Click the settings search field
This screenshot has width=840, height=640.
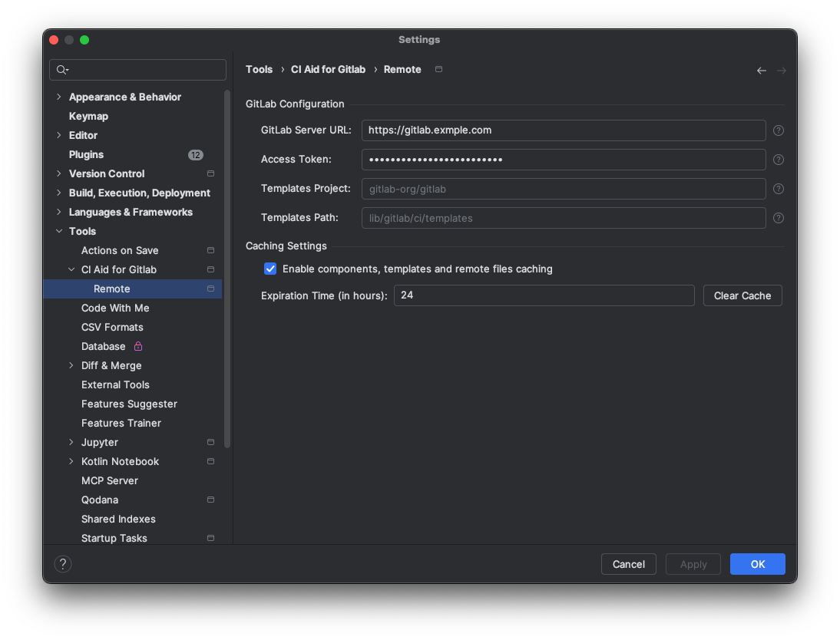(137, 70)
